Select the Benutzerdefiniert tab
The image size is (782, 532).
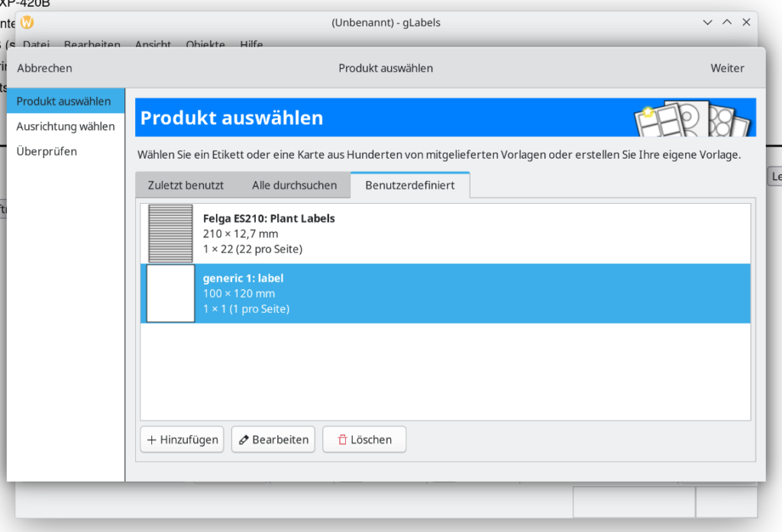coord(409,185)
